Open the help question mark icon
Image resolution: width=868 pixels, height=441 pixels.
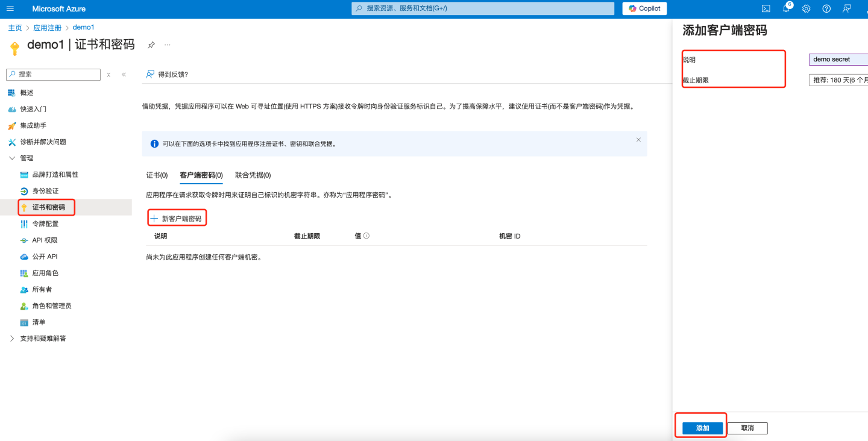(x=826, y=8)
